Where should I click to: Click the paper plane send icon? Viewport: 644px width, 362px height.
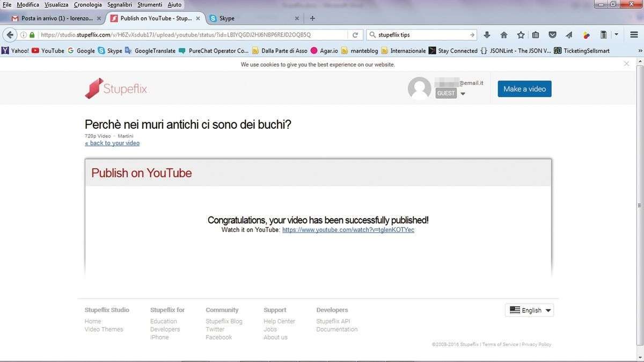[x=569, y=35]
